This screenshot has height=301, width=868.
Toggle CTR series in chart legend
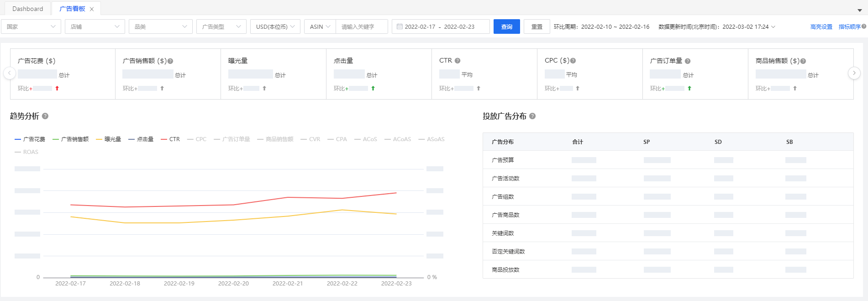click(x=170, y=139)
